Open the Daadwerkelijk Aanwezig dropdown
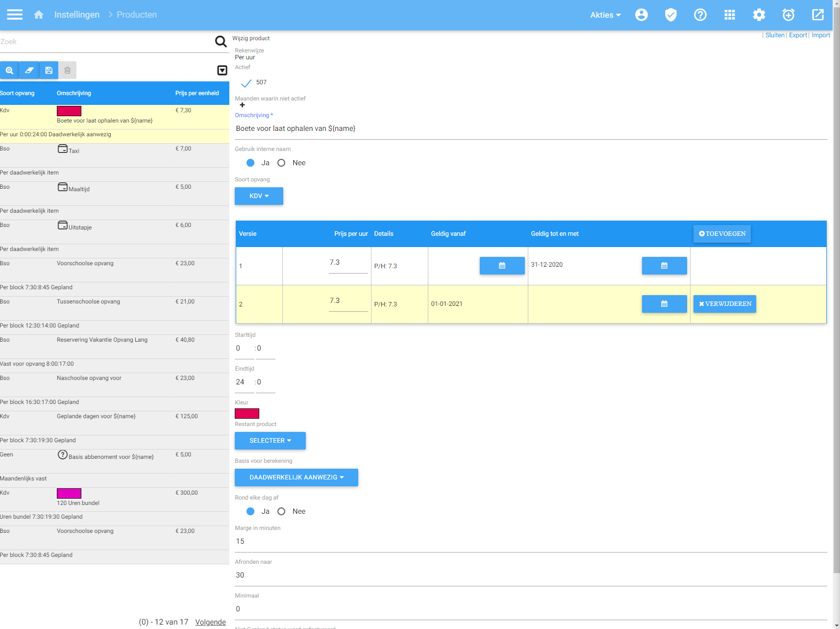 296,478
